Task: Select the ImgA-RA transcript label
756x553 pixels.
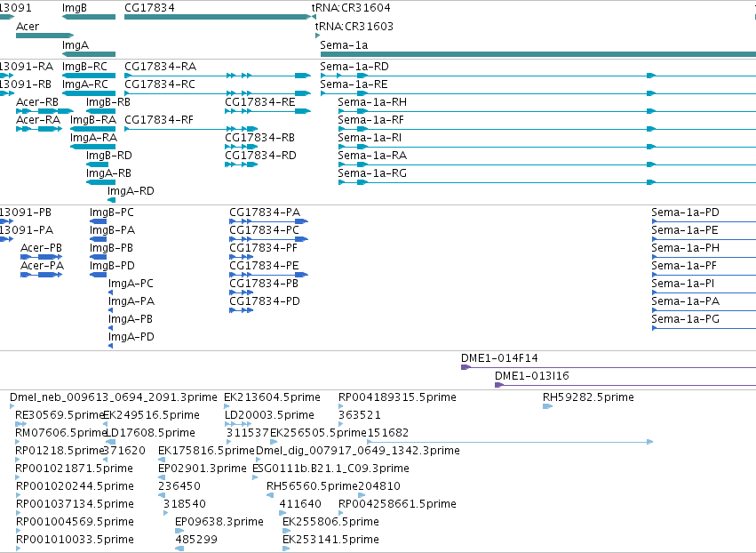Action: point(93,138)
